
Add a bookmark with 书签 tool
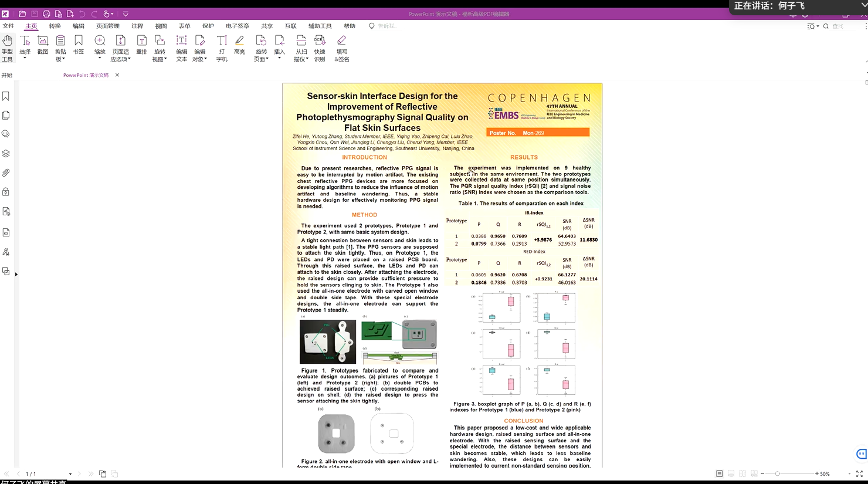tap(78, 45)
